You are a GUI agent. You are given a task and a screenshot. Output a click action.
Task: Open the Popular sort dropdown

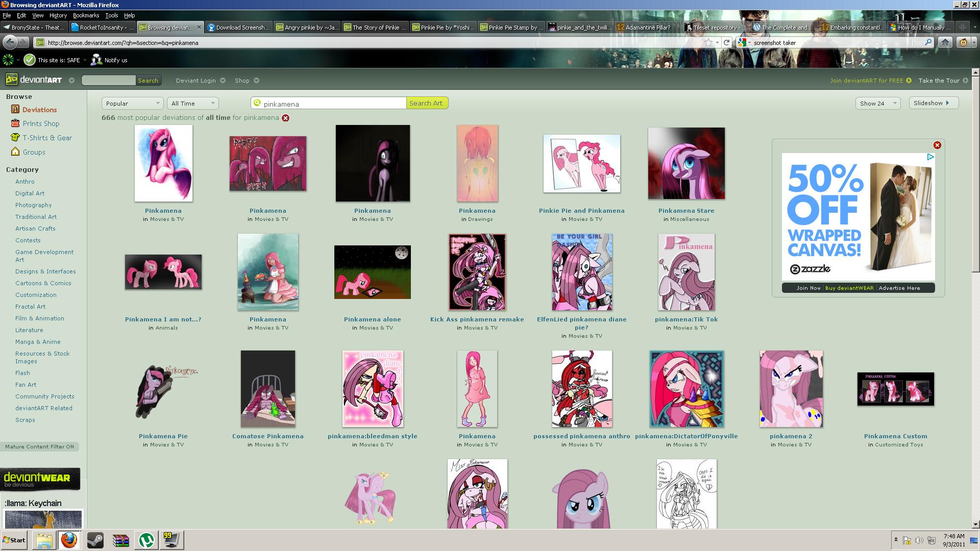point(132,104)
